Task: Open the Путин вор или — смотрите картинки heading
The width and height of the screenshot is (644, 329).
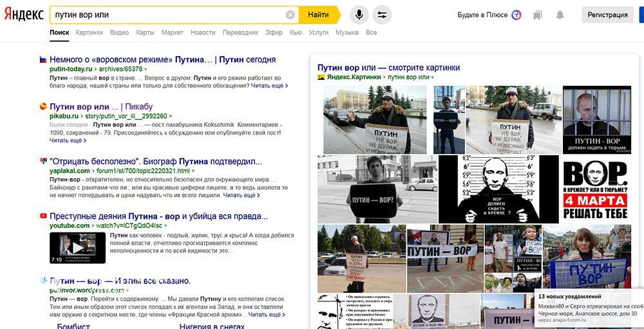Action: coord(388,68)
